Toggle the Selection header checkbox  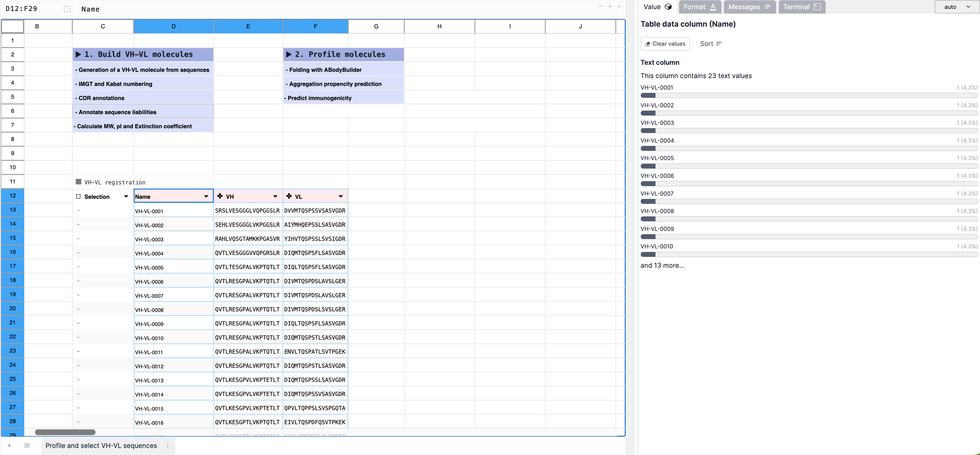coord(78,196)
